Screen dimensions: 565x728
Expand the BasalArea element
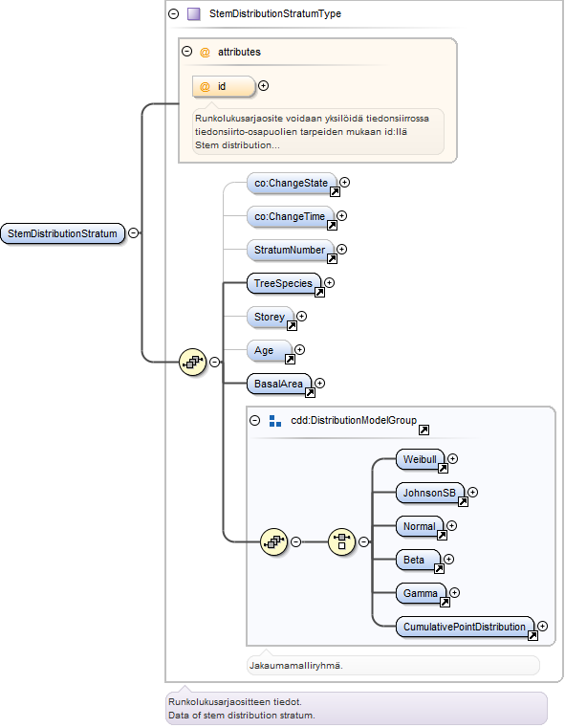point(319,383)
